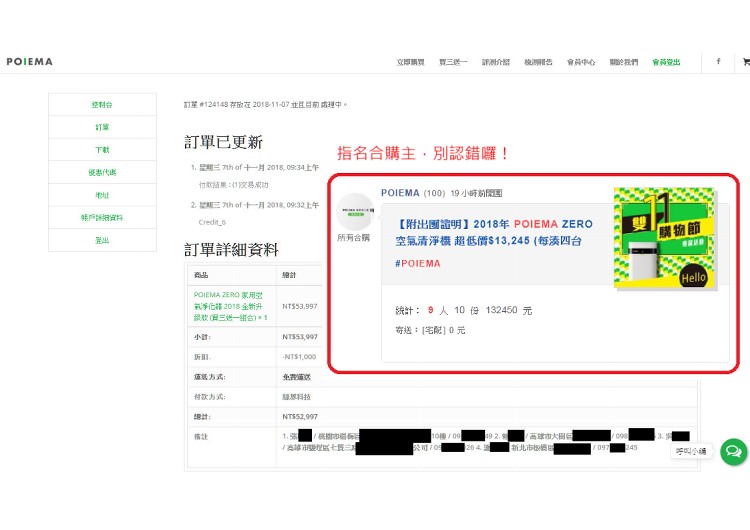Click the product price NT$53,997 cell

point(300,306)
